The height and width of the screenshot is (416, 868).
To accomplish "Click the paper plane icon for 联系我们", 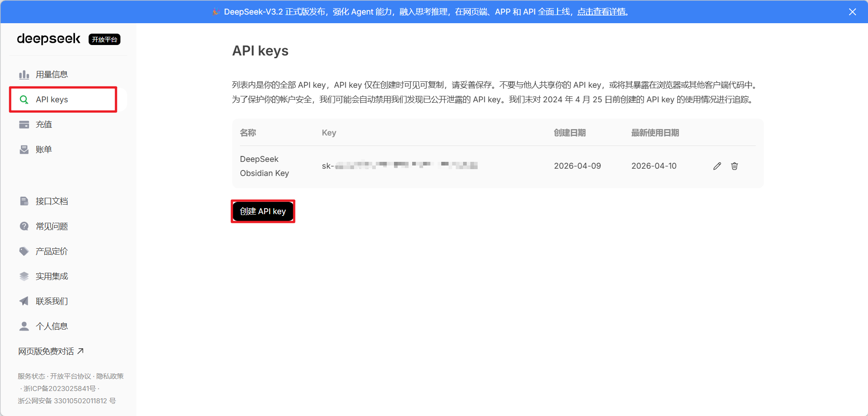I will click(x=24, y=301).
